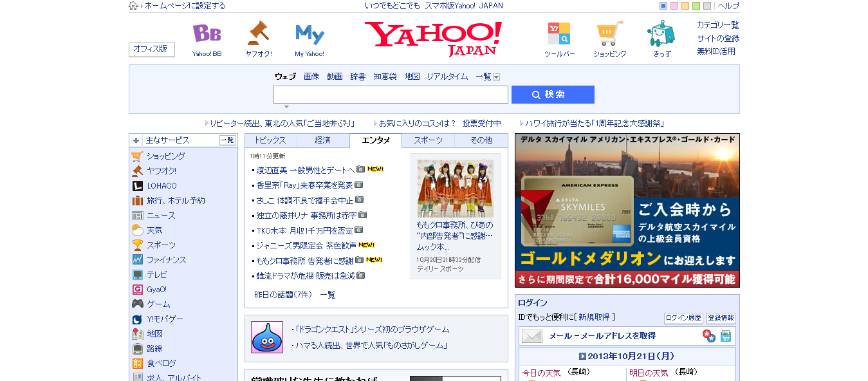Click the ショッピング icon in services sidebar
The height and width of the screenshot is (381, 868).
coord(137,156)
